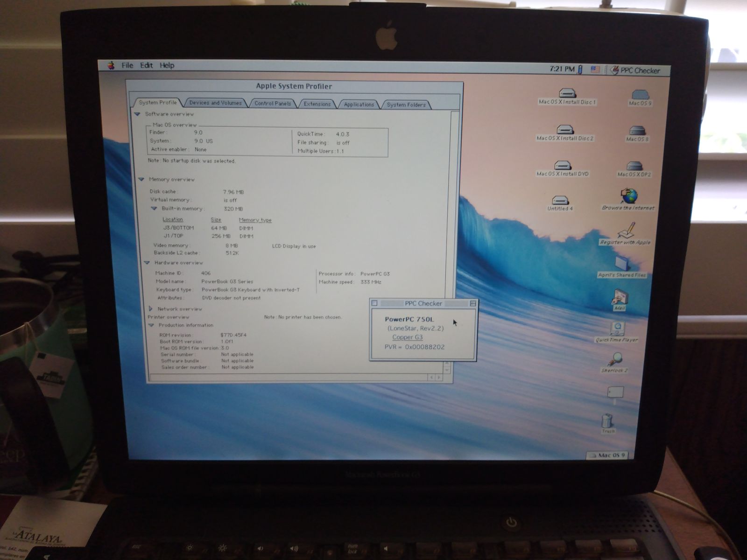Click the Memory type column header
747x560 pixels.
[255, 220]
